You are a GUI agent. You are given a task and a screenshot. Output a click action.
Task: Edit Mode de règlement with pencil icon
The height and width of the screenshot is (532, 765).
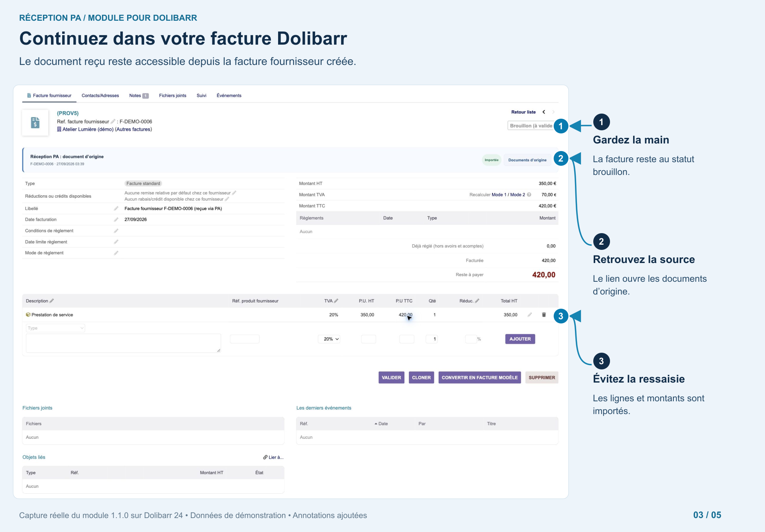coord(116,253)
